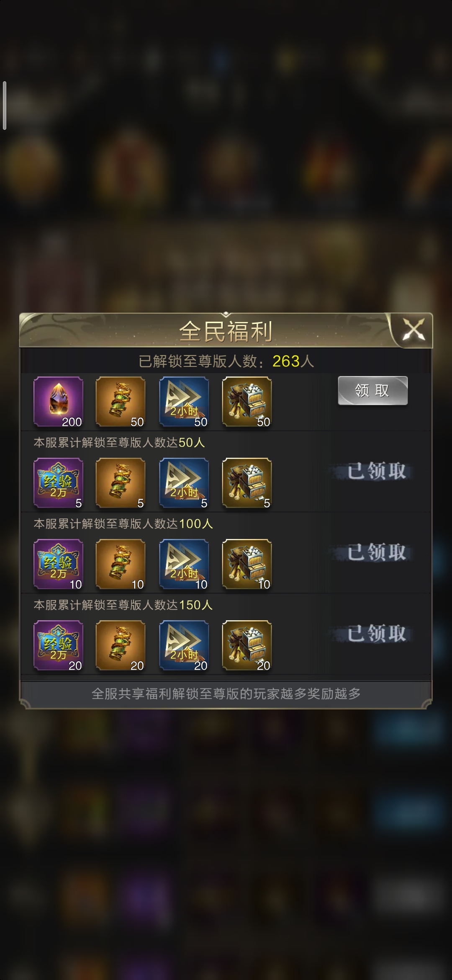
Task: Tap the dragon statue icon with quantity 50
Action: click(x=121, y=402)
